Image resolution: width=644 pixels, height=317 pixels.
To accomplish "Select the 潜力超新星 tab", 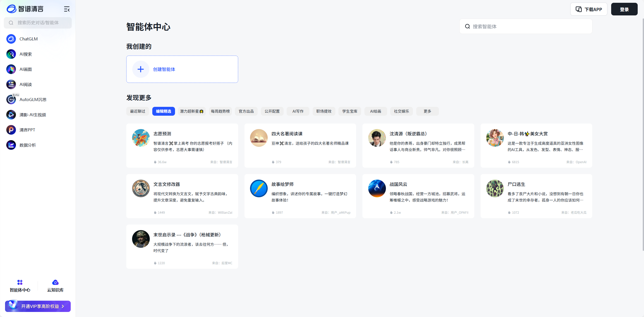I will click(192, 111).
